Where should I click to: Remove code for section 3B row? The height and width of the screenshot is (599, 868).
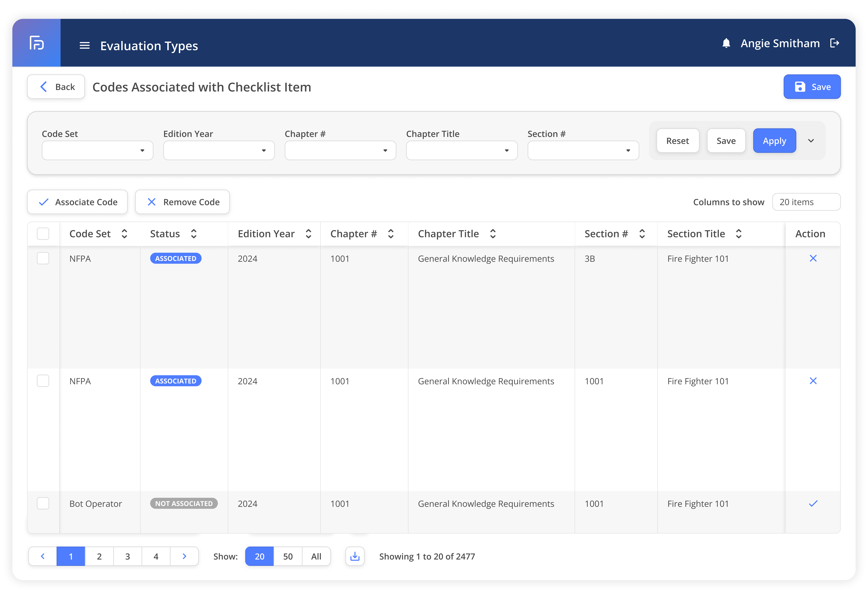click(813, 258)
